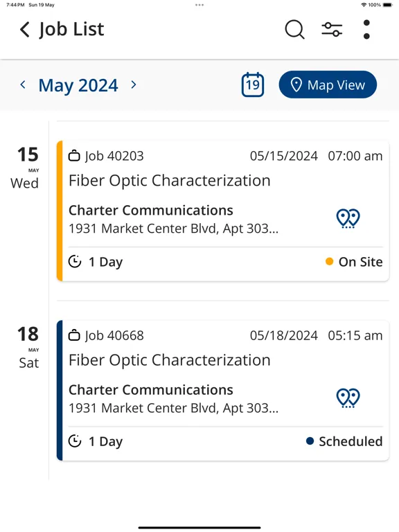Viewport: 399px width, 532px height.
Task: Tap the Job List header title
Action: [71, 29]
